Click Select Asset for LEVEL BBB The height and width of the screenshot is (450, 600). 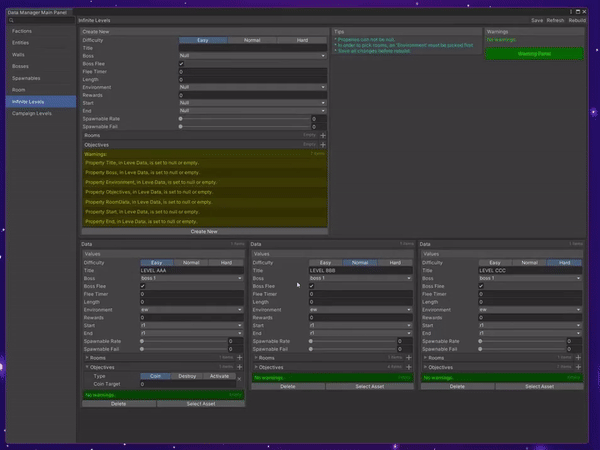coord(370,386)
